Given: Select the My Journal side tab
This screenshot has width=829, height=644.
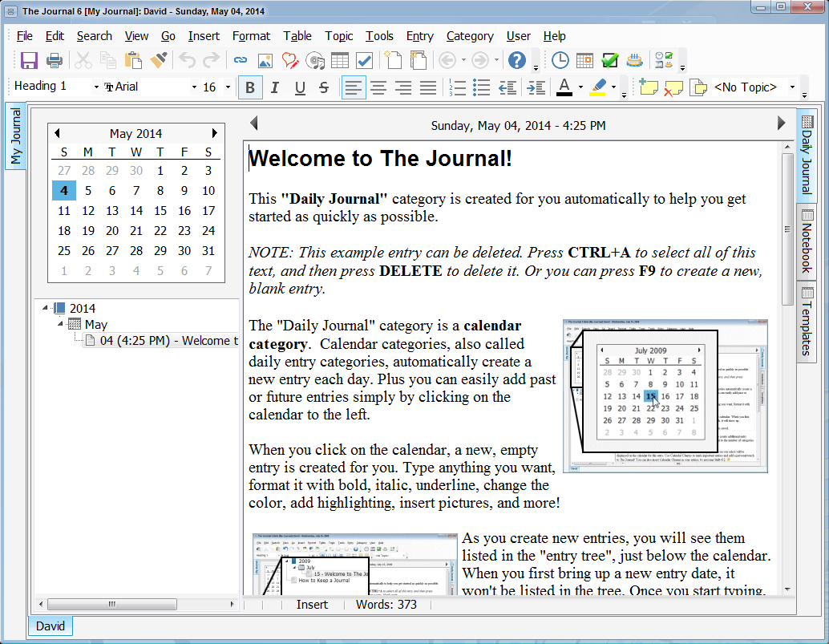Looking at the screenshot, I should (16, 136).
